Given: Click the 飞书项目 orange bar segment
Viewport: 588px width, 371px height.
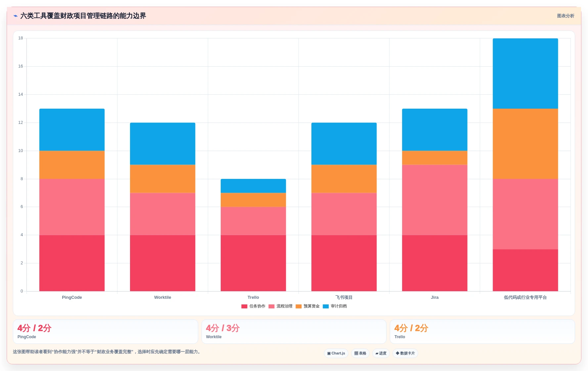Looking at the screenshot, I should (x=344, y=179).
